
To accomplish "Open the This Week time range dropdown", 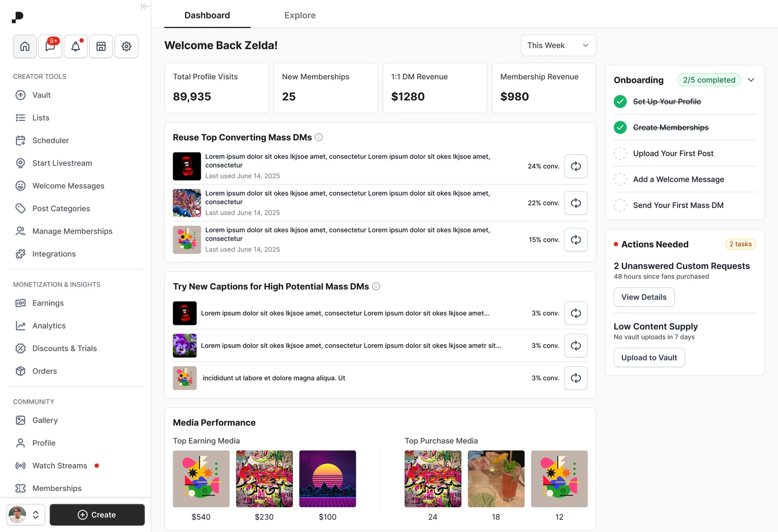I will [558, 45].
